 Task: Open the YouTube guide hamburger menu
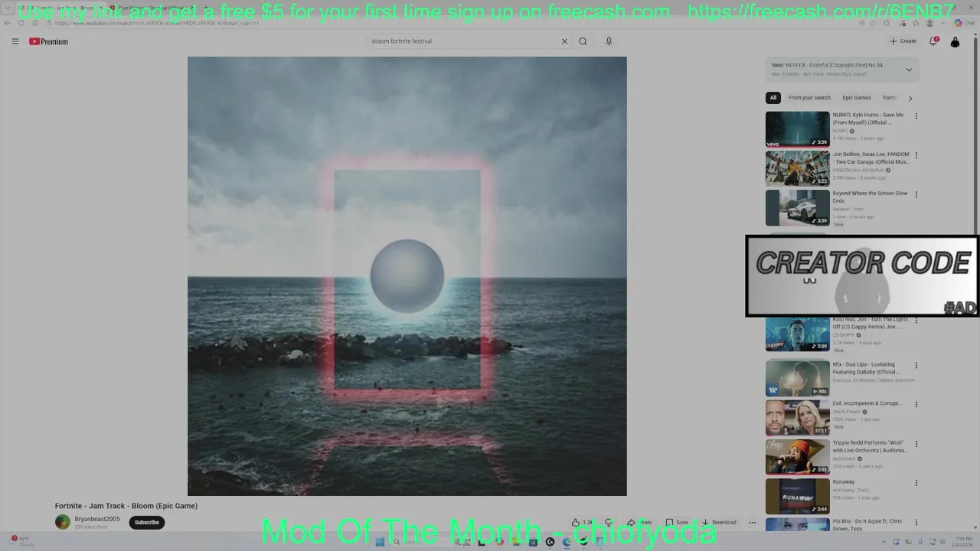(15, 41)
